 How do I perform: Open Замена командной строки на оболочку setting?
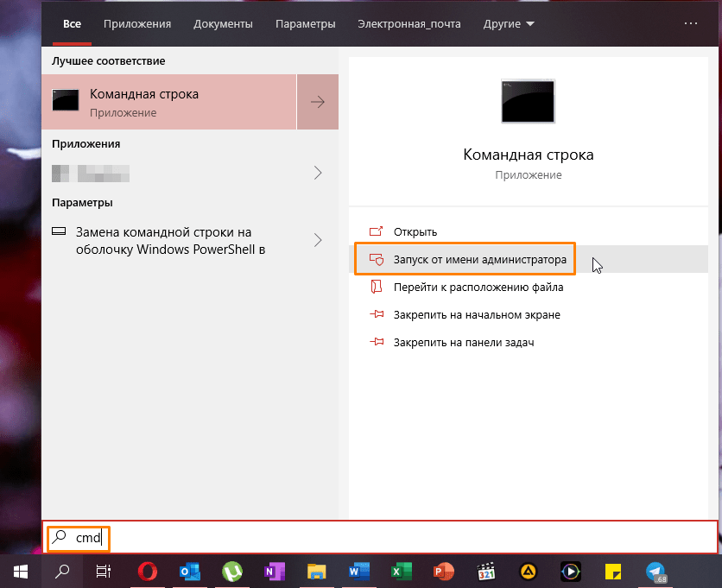coord(170,240)
